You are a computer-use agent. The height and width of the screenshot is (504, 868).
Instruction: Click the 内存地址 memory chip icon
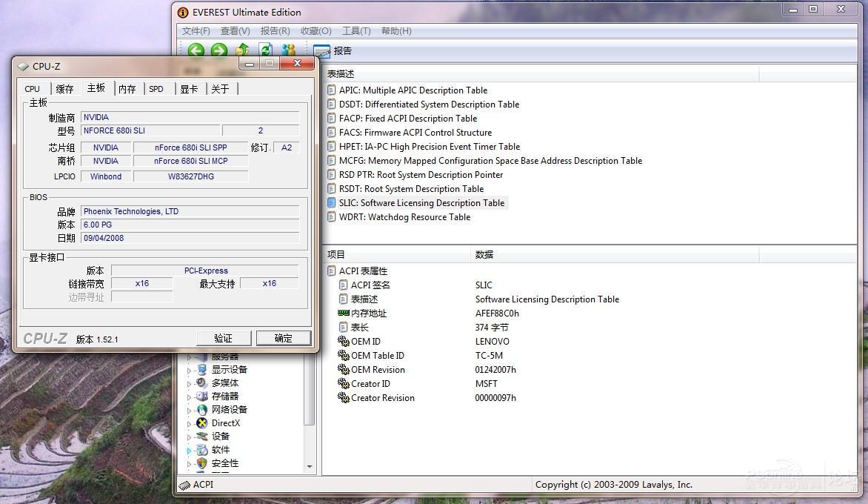coord(343,313)
